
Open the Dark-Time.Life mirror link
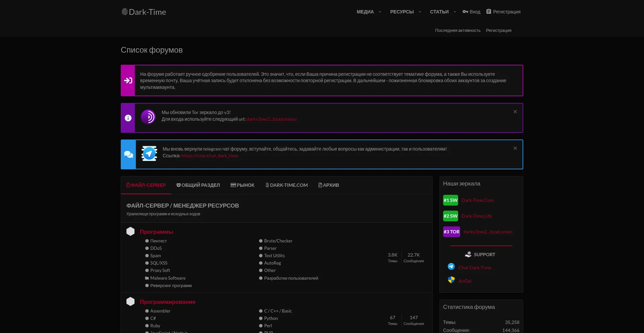tap(477, 216)
